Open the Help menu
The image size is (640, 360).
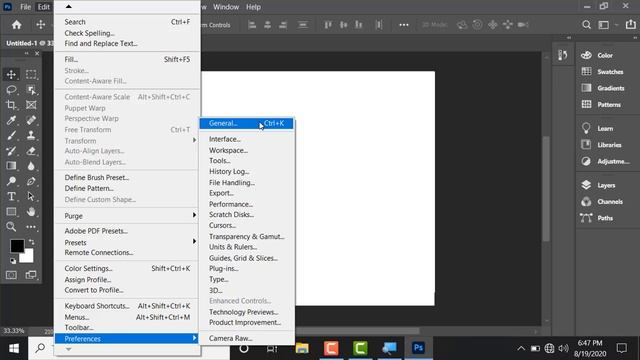[x=253, y=7]
